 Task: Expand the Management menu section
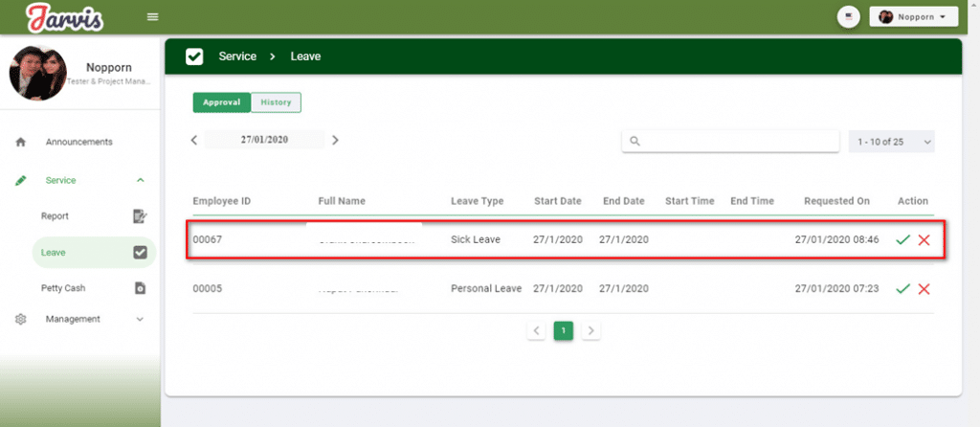[141, 319]
